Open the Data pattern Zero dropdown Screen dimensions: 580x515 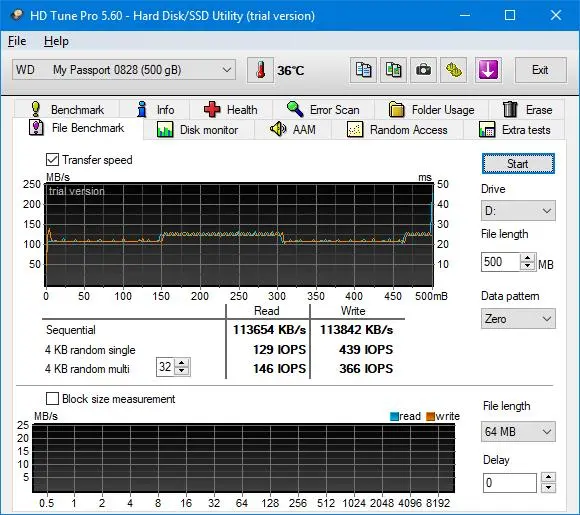click(518, 319)
